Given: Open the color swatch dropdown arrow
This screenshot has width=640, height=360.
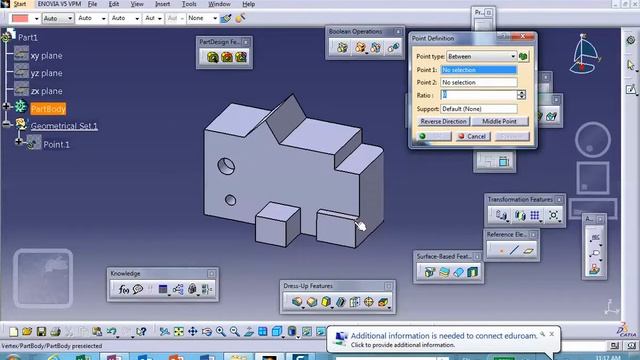Looking at the screenshot, I should point(36,18).
